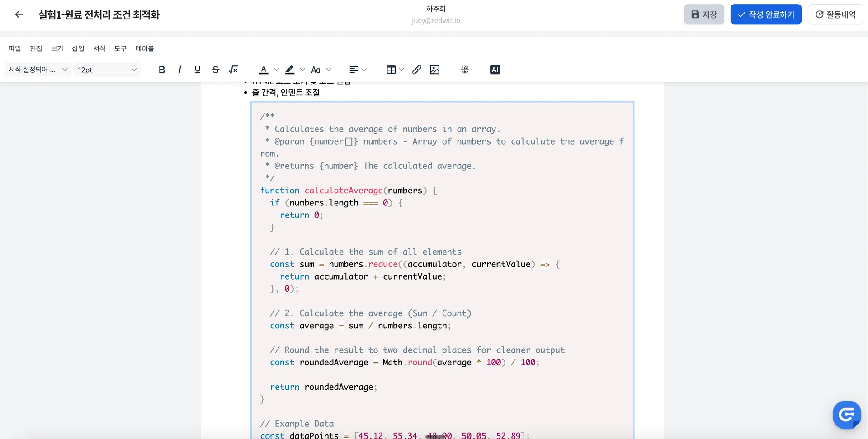Viewport: 868px width, 439px height.
Task: Toggle italic formatting
Action: pos(179,70)
